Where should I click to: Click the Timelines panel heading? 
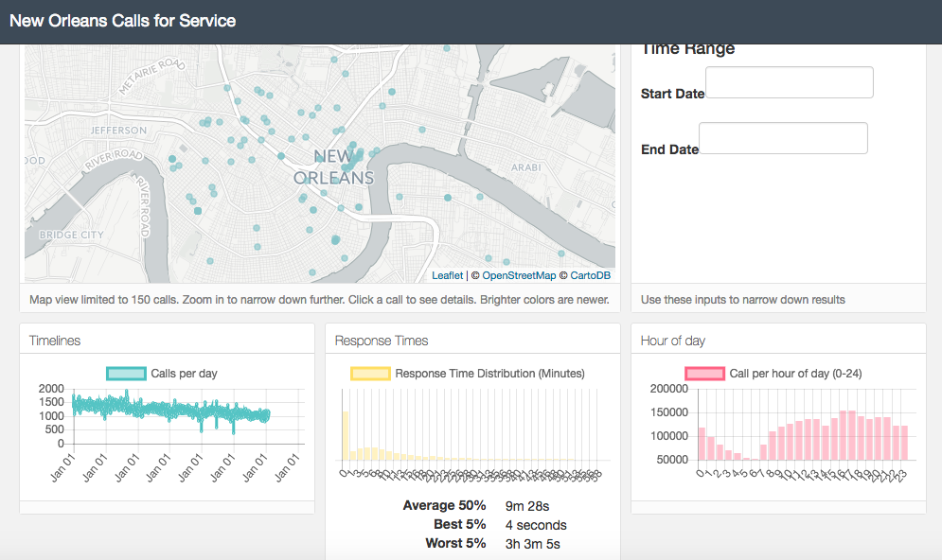coord(55,341)
